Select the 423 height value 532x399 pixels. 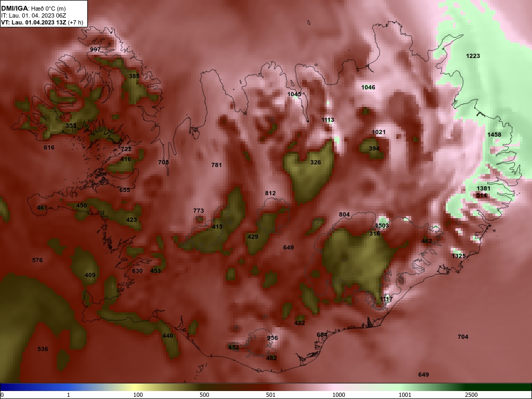click(131, 220)
